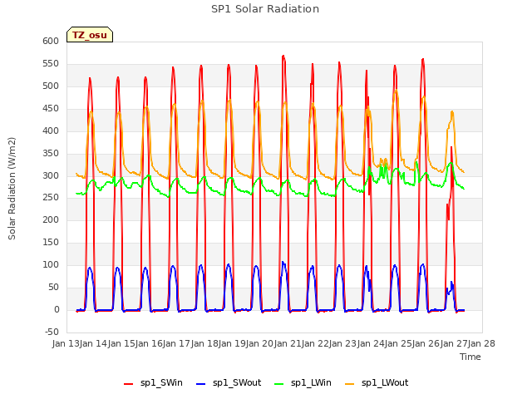The height and width of the screenshot is (399, 532).
Task: Click the Jan 22 x-axis date label
Action: 314,343
